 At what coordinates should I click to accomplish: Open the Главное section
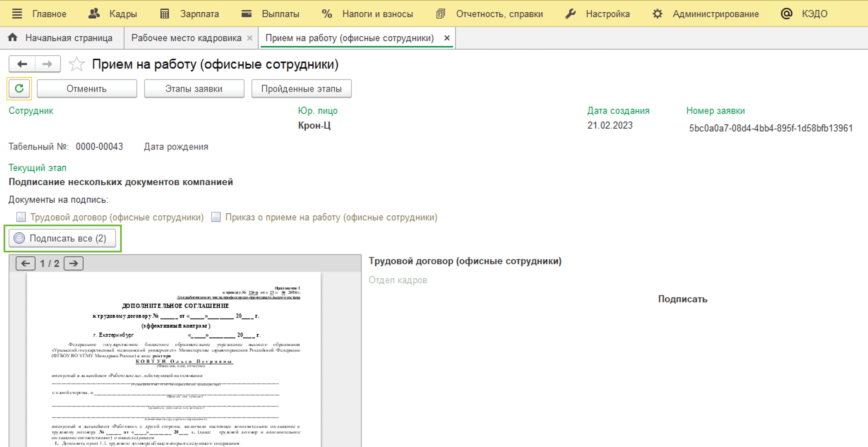tap(49, 14)
